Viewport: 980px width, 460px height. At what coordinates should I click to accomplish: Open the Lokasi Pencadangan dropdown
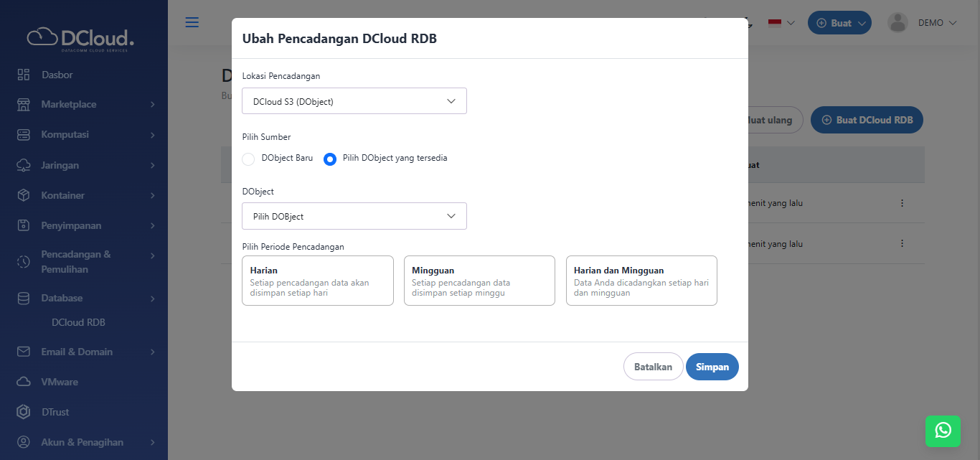point(354,101)
